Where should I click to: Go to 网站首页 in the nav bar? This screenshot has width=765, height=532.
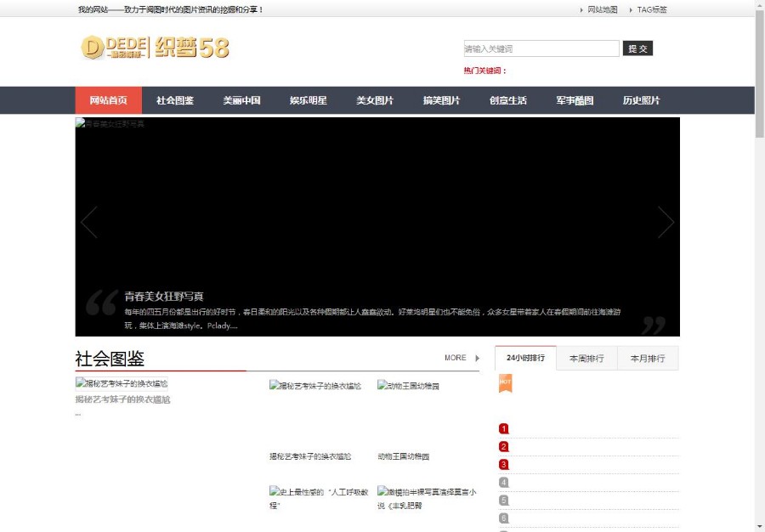click(x=108, y=100)
